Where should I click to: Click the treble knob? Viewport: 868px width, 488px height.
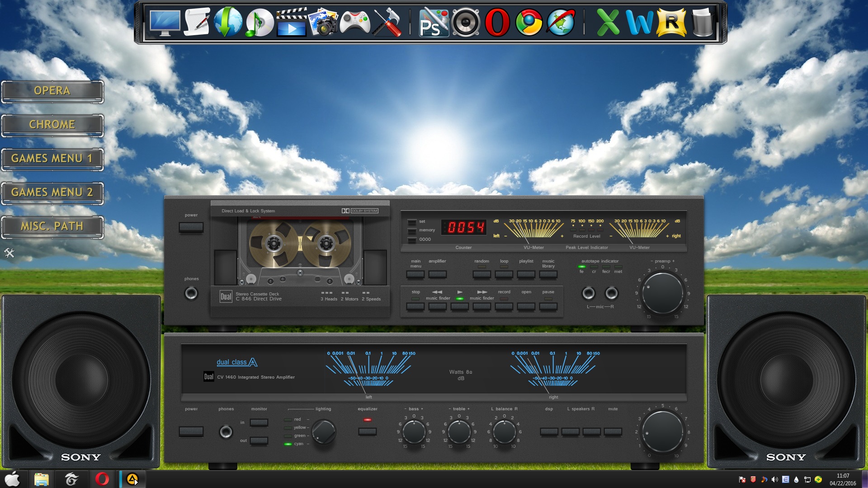coord(459,432)
